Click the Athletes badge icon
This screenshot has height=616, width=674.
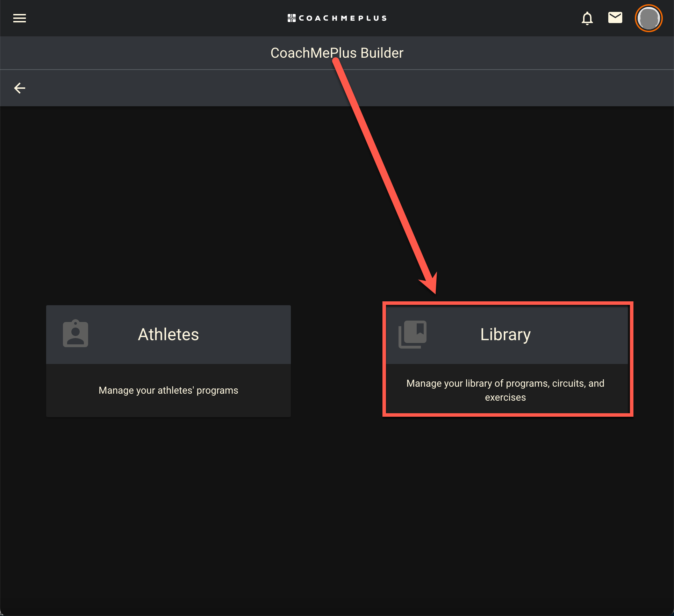[x=76, y=334]
